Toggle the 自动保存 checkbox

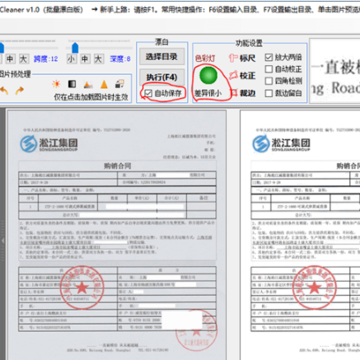147,93
